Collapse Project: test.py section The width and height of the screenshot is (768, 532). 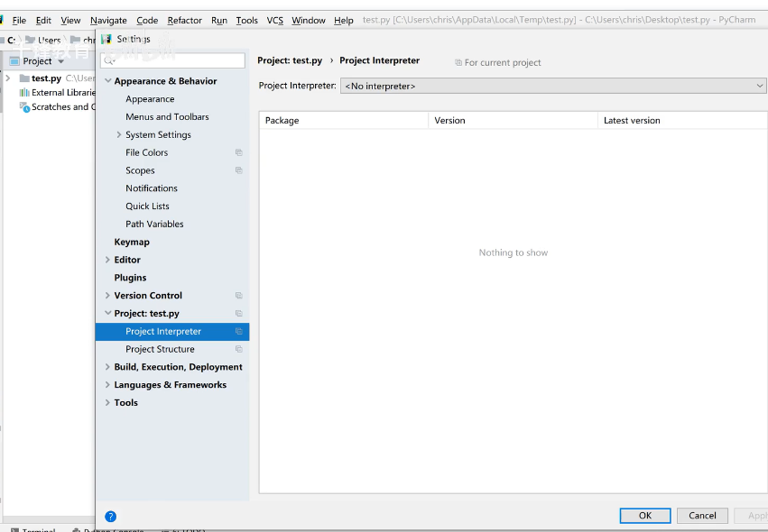[107, 313]
